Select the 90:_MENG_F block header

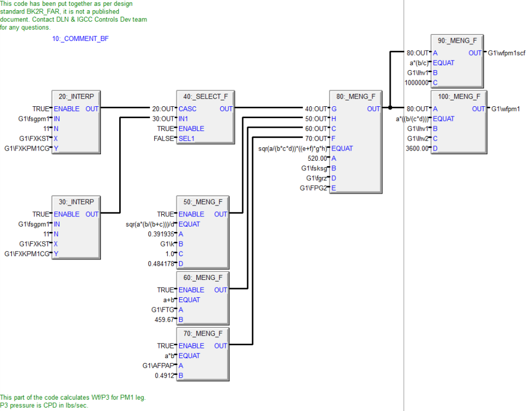[x=457, y=41]
